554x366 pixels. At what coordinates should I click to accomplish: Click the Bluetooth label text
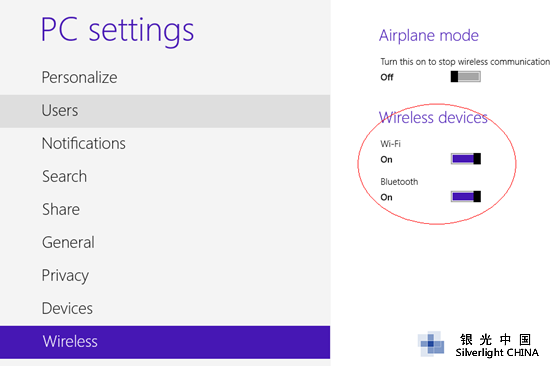[399, 182]
